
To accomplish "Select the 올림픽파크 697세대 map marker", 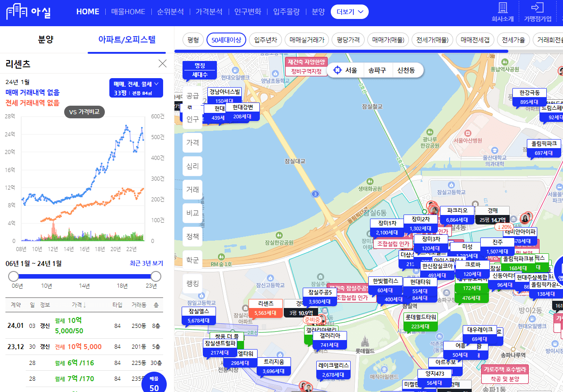I will (544, 148).
